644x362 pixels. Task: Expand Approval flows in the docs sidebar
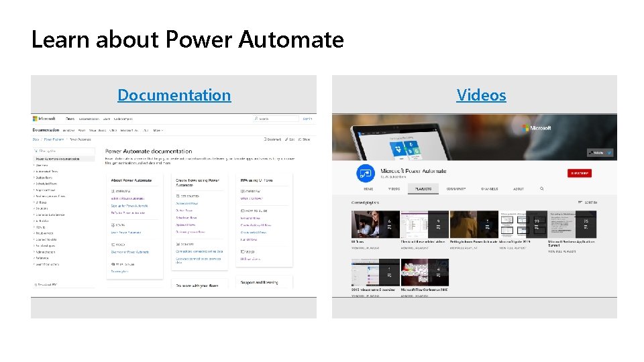point(45,190)
